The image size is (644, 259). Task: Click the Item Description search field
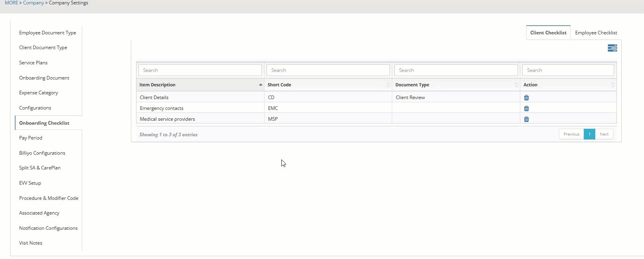click(200, 70)
